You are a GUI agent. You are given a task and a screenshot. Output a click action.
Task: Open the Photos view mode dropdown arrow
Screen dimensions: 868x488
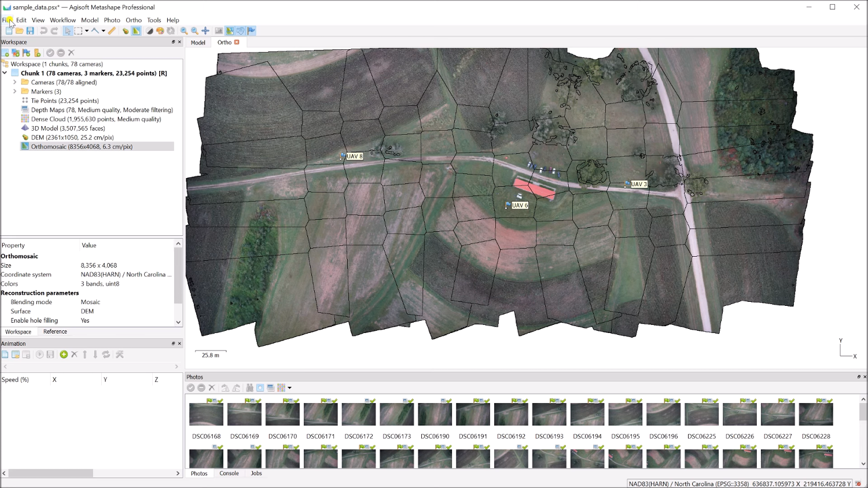[289, 388]
